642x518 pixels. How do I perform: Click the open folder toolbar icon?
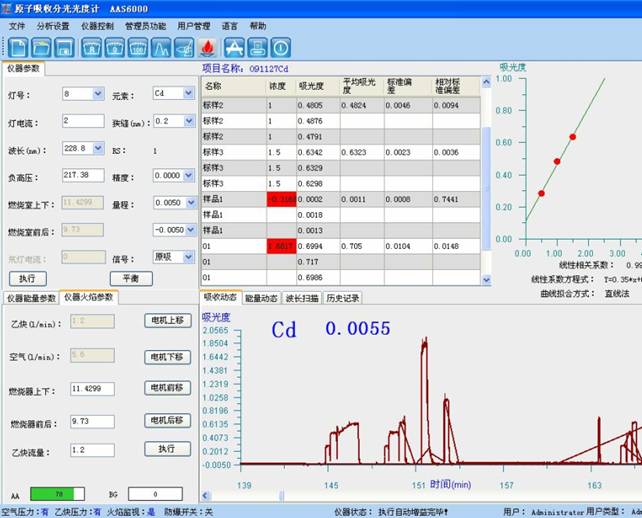(x=42, y=47)
